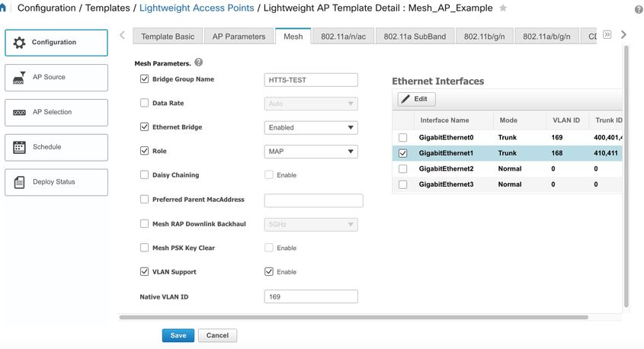Screen dimensions: 644x349
Task: Check the Mesh PSK Key Clear checkbox
Action: (144, 248)
